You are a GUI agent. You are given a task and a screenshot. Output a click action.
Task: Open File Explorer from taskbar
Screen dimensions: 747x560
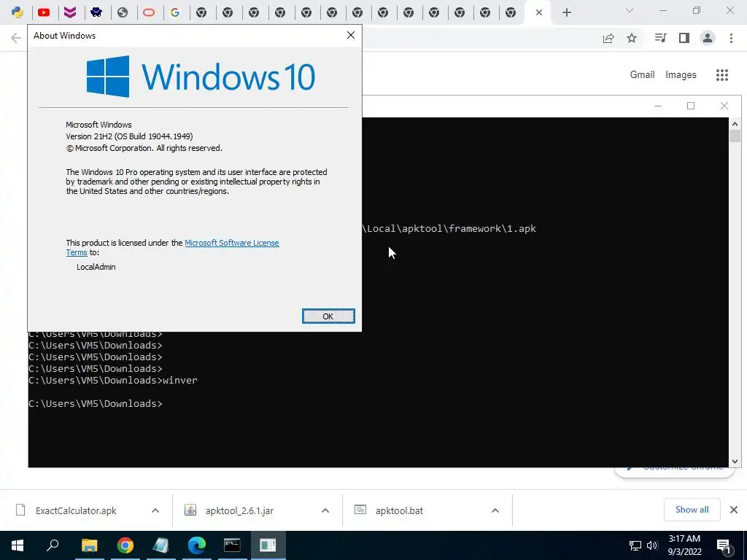pos(89,545)
